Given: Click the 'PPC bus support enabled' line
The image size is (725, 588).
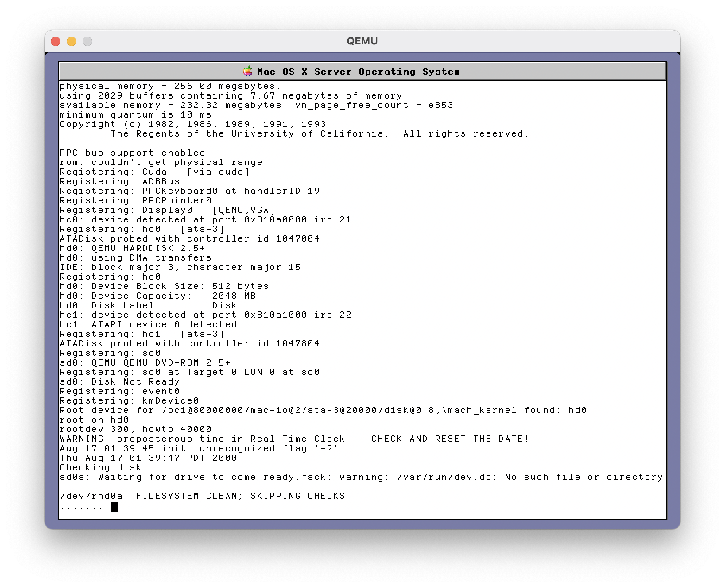Looking at the screenshot, I should click(132, 153).
